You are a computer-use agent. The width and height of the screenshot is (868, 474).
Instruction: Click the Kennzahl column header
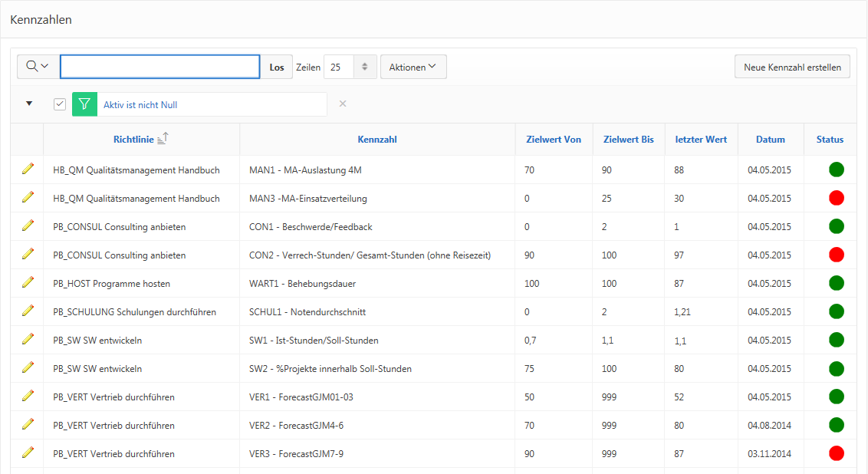(376, 140)
